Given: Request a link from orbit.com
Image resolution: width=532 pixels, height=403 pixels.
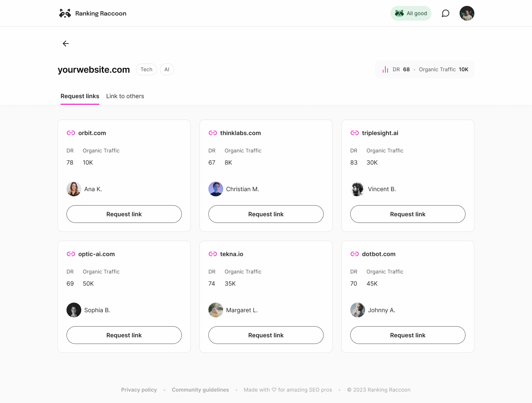Looking at the screenshot, I should pos(124,214).
